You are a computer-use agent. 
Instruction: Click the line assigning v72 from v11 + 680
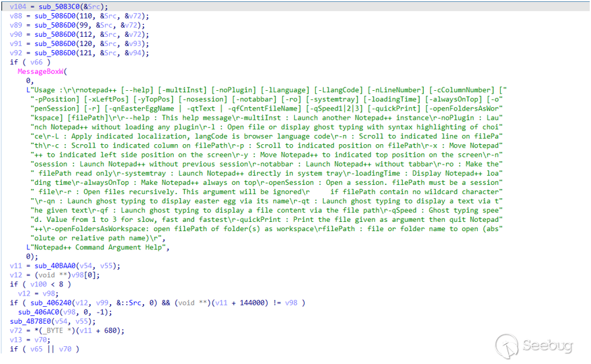[x=67, y=330]
